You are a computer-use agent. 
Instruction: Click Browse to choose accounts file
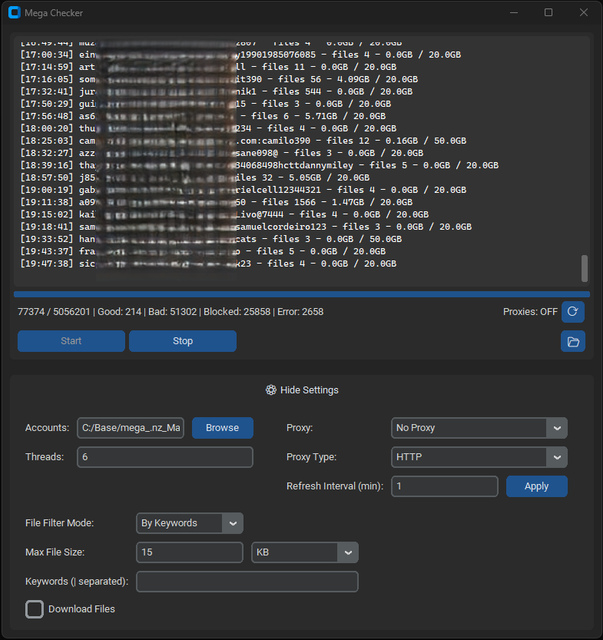click(x=223, y=428)
